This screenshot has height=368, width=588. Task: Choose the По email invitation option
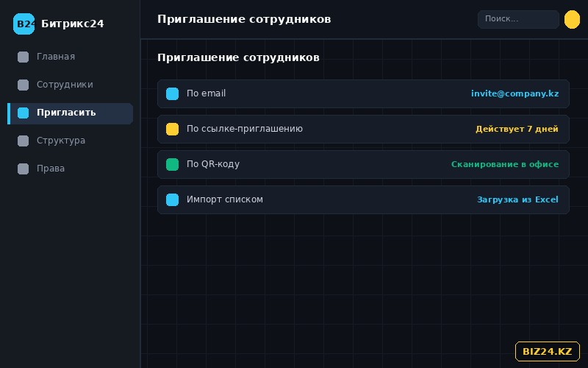pos(363,94)
